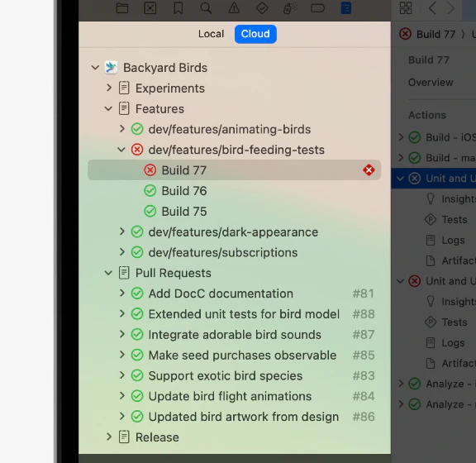Viewport: 476px width, 463px height.
Task: Select Build 75
Action: point(234,211)
